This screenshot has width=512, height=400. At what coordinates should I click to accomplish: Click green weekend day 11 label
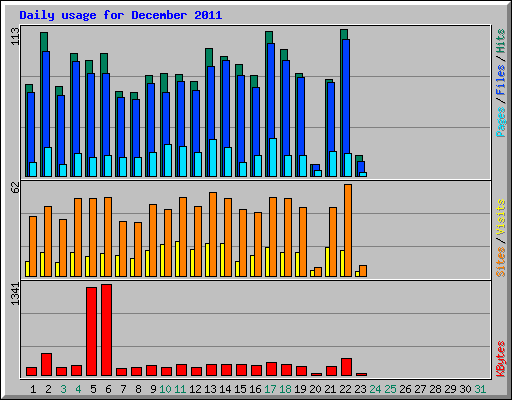180,389
